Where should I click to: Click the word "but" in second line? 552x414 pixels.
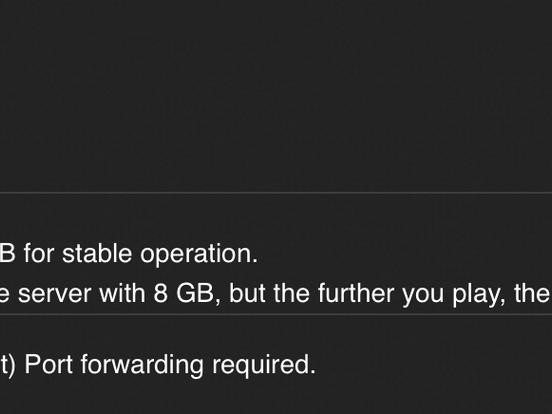pos(247,293)
